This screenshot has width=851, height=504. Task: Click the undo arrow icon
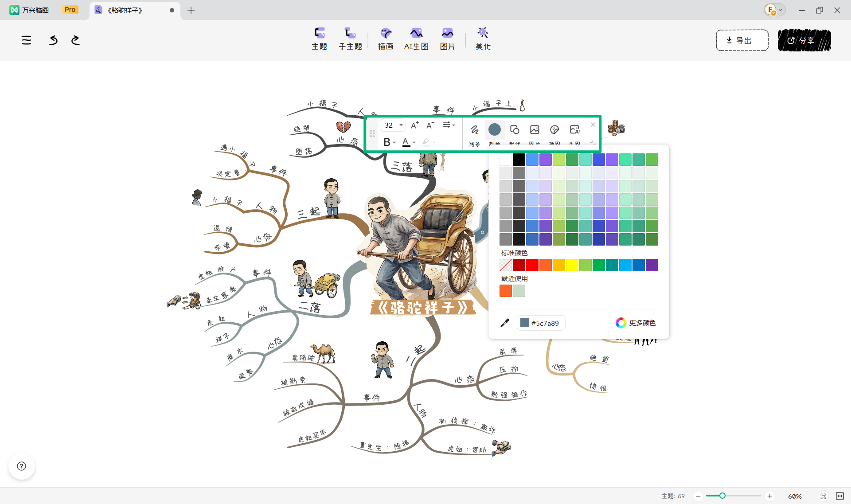coord(53,40)
